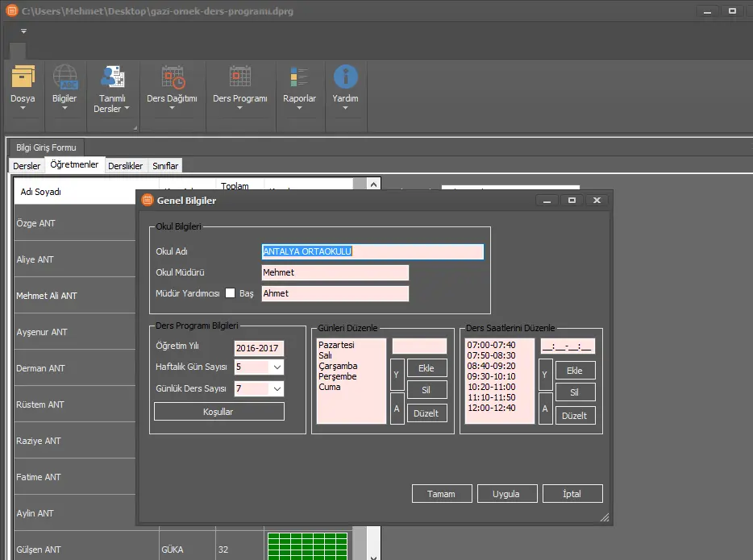Image resolution: width=753 pixels, height=560 pixels.
Task: Open Tanımlı Dersler toolbar icon
Action: pos(111,77)
